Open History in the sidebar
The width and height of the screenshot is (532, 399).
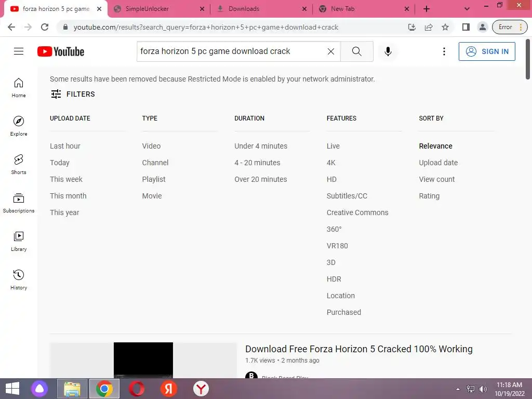click(19, 280)
